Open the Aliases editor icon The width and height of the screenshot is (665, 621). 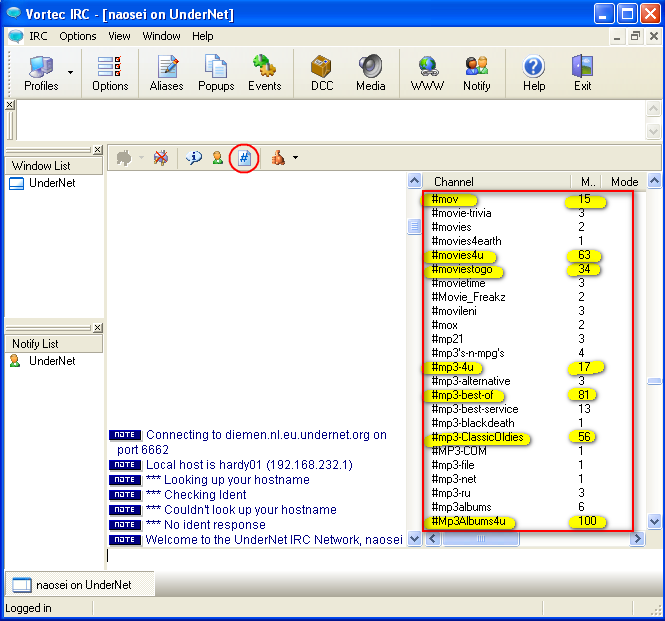tap(166, 73)
